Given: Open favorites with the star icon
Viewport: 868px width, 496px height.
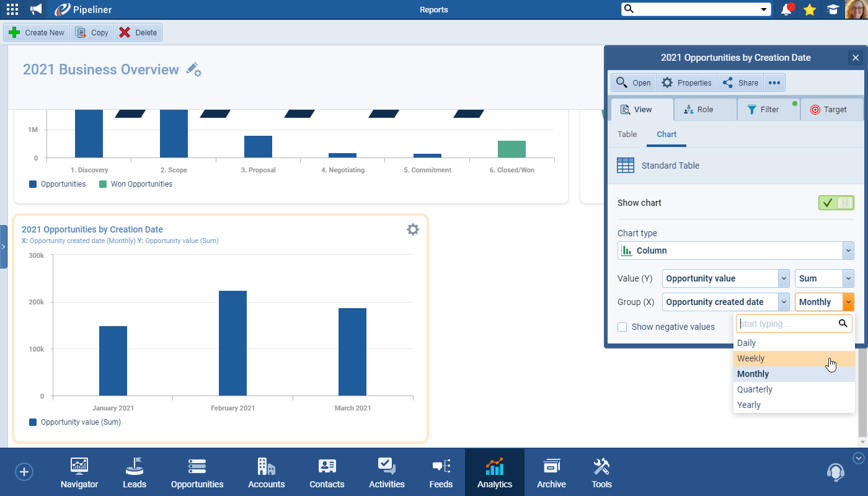Looking at the screenshot, I should (x=810, y=9).
